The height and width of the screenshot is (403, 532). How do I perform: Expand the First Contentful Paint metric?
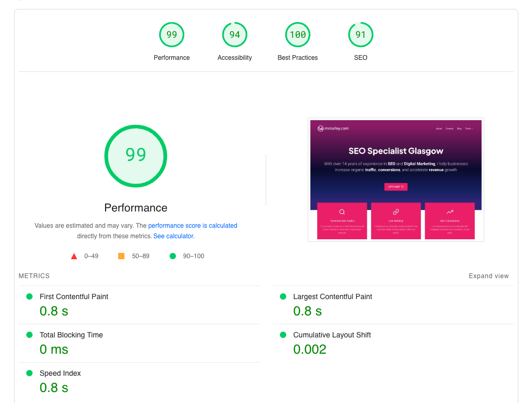pos(74,296)
